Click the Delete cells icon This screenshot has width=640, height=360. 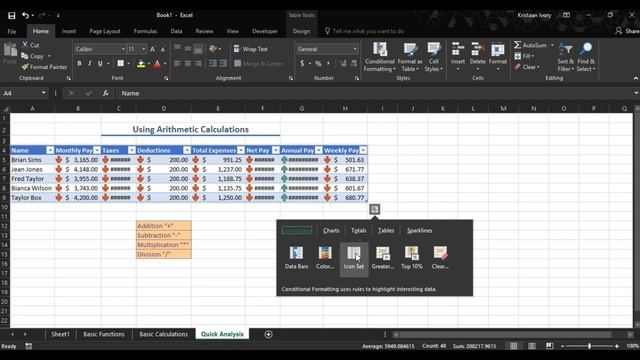point(478,49)
